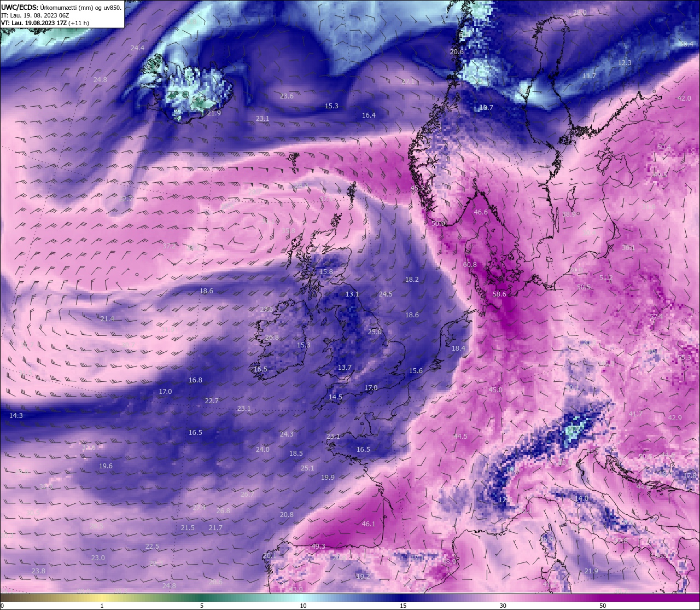Select the 36.1 value label

(628, 248)
